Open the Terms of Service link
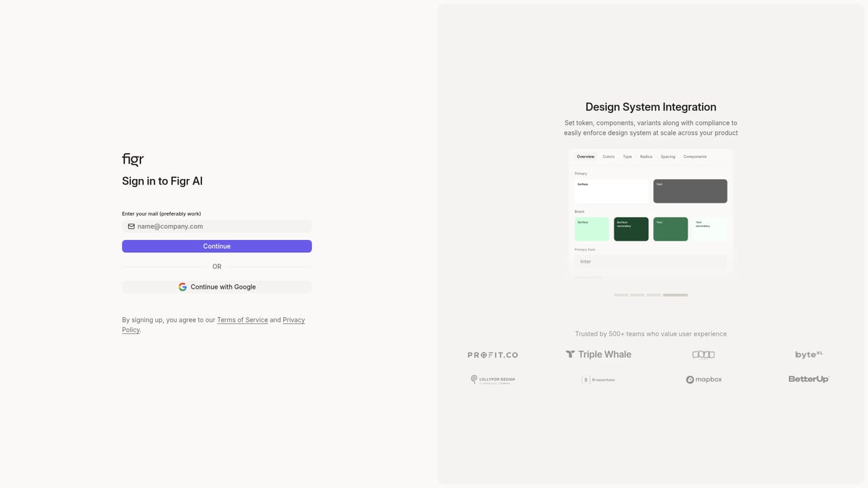 (242, 320)
